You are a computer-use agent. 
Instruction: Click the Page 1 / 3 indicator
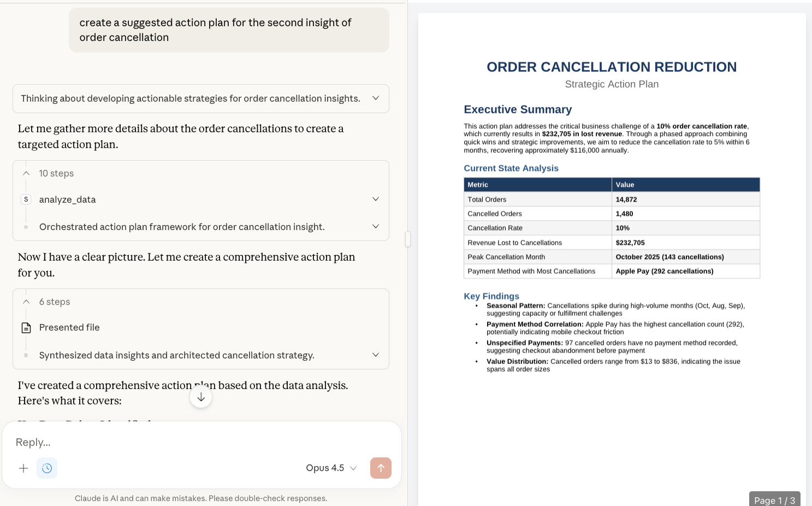(774, 500)
